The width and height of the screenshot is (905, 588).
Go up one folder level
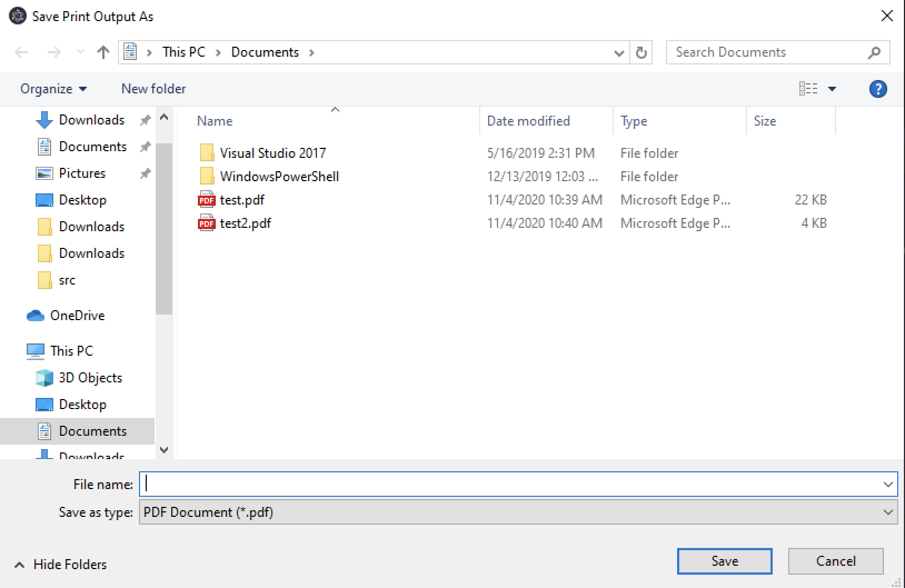[103, 52]
